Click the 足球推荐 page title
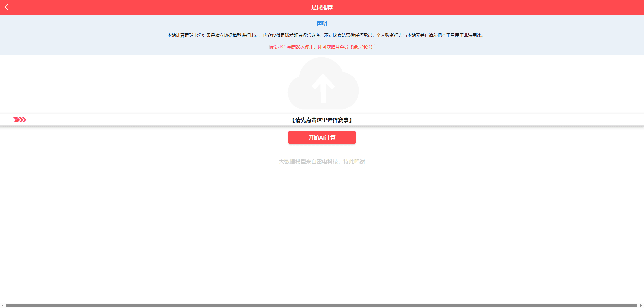This screenshot has height=308, width=644. 322,7
